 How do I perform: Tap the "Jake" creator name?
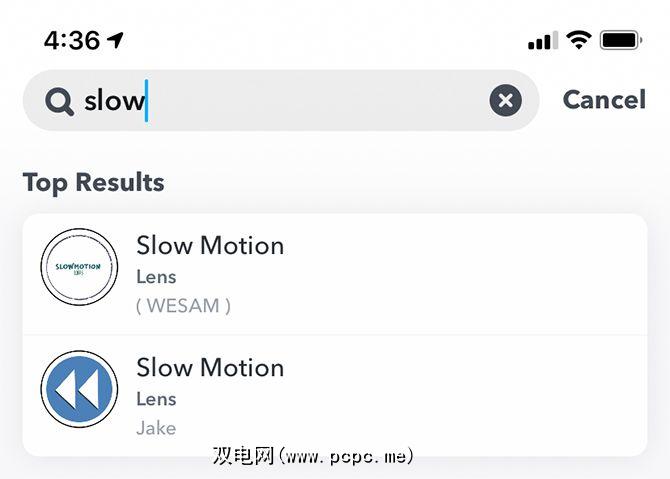pyautogui.click(x=156, y=428)
